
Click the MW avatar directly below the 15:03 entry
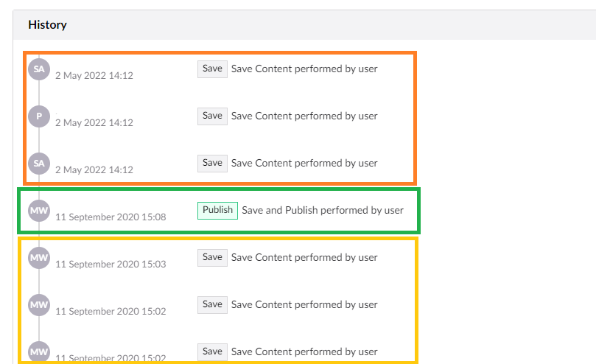pos(39,305)
